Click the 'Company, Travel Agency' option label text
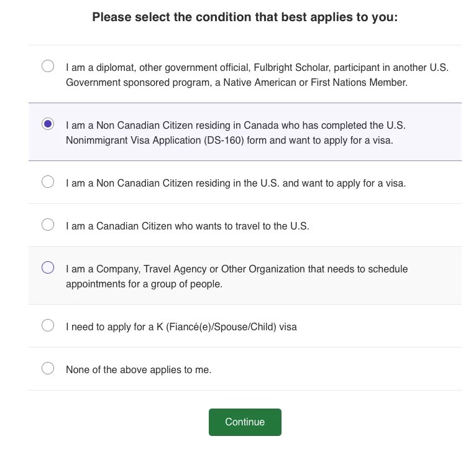476x449 pixels. pos(237,277)
